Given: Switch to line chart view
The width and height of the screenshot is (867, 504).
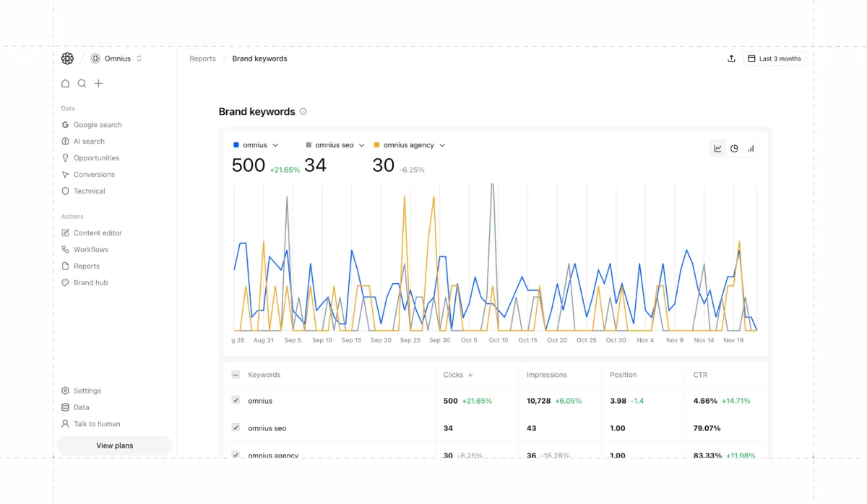Looking at the screenshot, I should tap(717, 149).
